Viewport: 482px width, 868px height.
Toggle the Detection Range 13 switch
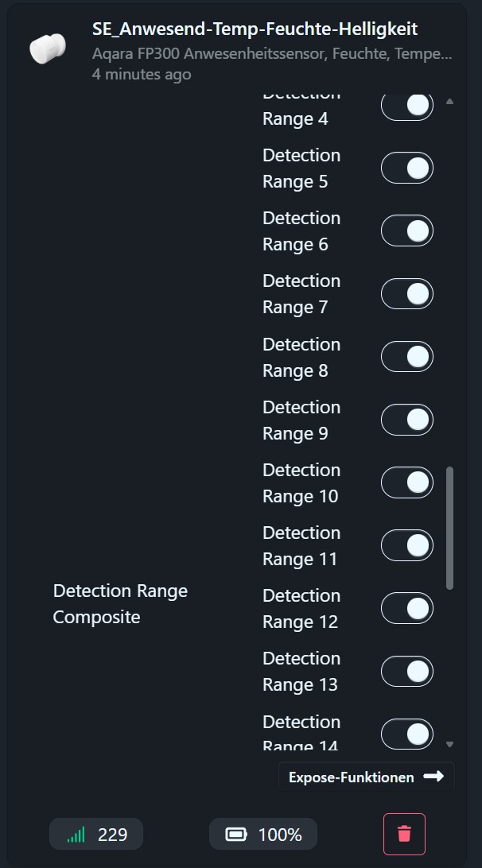click(407, 671)
